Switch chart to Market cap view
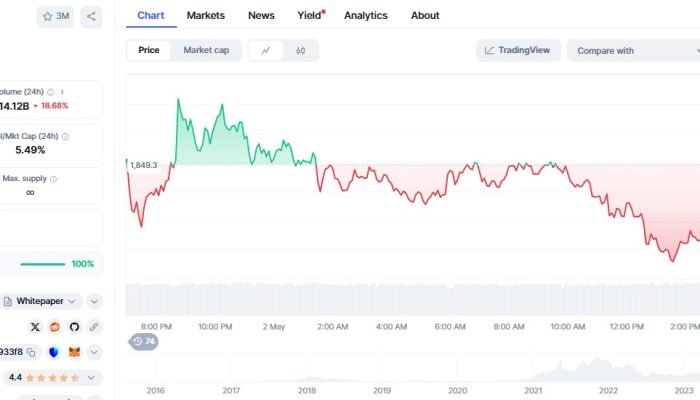Screen dimensions: 700x400 click(205, 50)
